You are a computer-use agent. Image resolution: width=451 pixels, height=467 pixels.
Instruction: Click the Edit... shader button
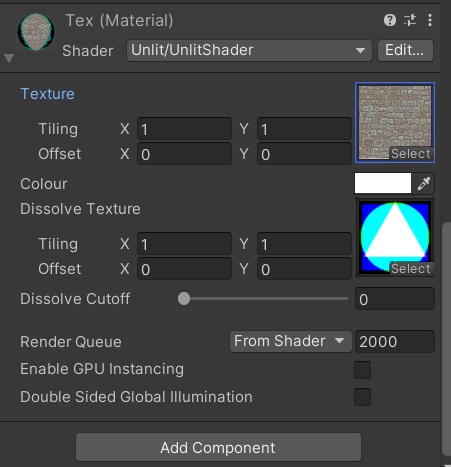[x=405, y=50]
